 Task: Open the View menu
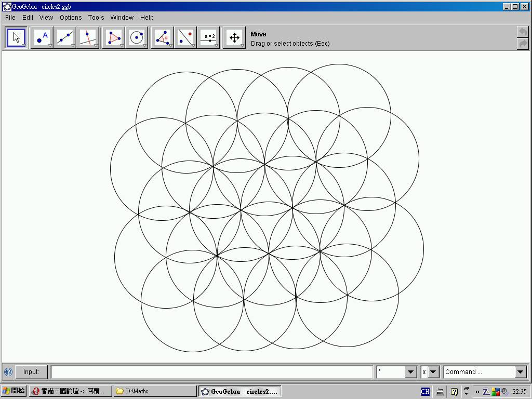(x=46, y=17)
